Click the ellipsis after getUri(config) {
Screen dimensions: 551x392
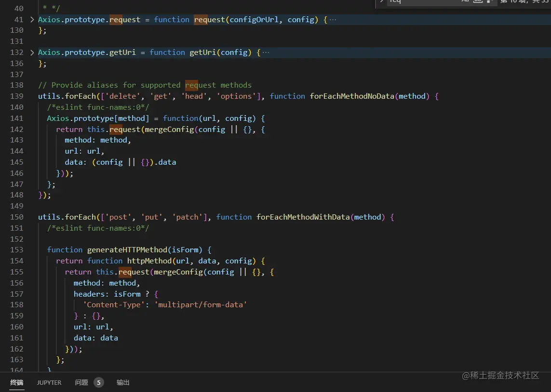pos(266,52)
